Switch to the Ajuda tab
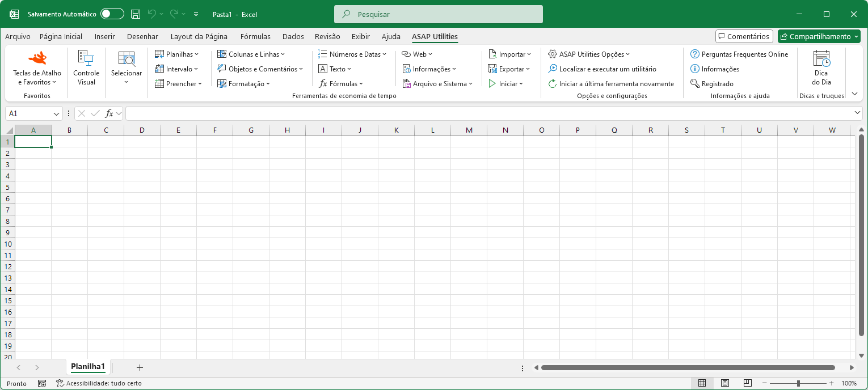The image size is (868, 390). point(391,36)
